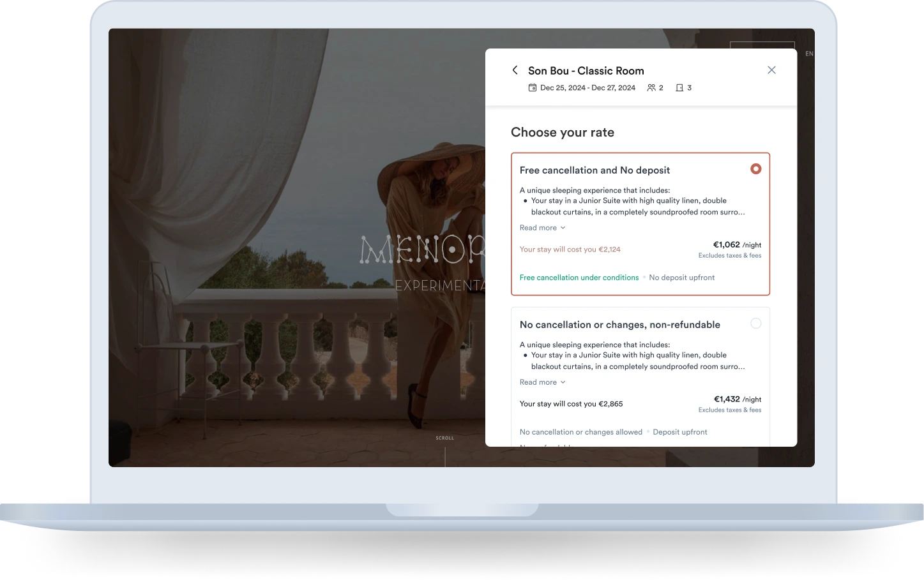
Task: Click the €1,432 /night price
Action: click(737, 399)
